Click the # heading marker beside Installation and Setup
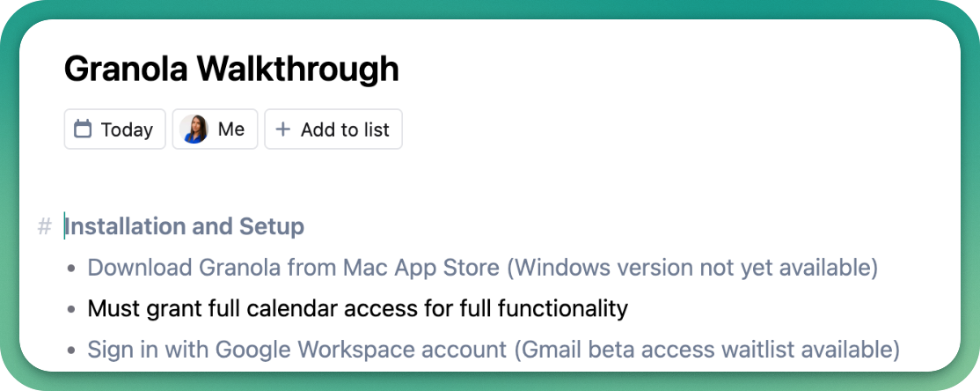The image size is (980, 391). tap(44, 227)
